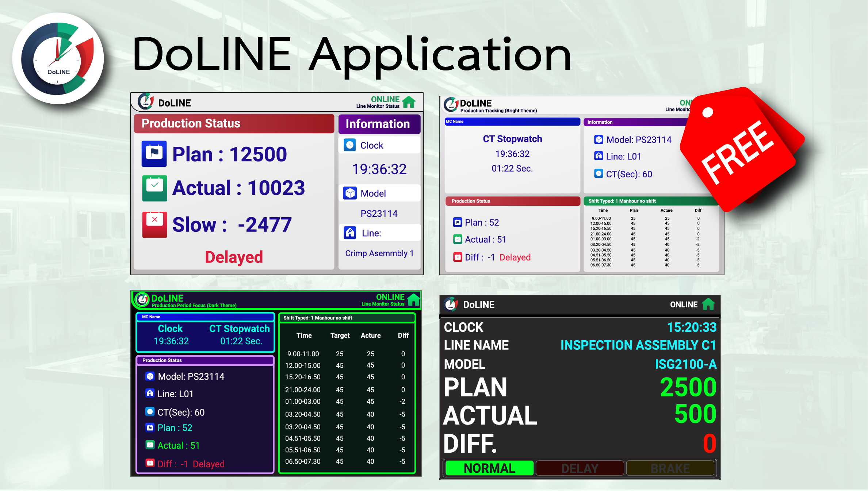Click green home icon in dark theme panel
The image size is (868, 491).
[x=413, y=300]
